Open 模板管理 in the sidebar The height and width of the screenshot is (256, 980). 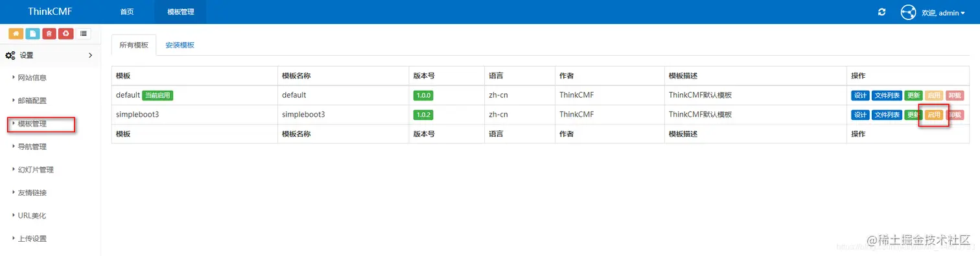tap(32, 124)
